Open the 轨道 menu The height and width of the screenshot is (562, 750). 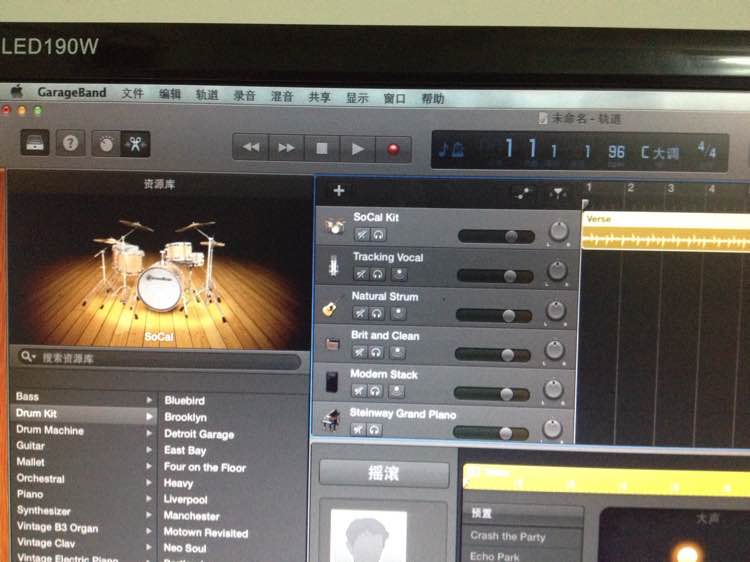(207, 95)
